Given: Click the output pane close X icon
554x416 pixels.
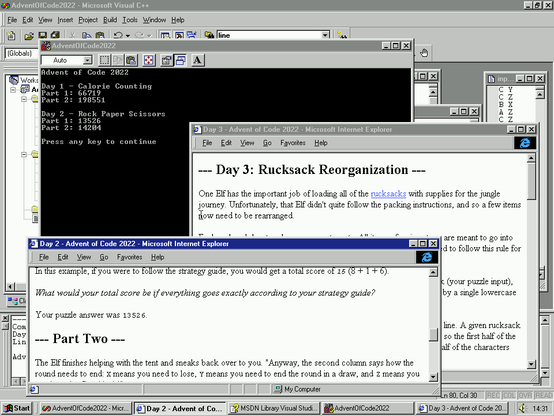Looking at the screenshot, I should pos(5,318).
